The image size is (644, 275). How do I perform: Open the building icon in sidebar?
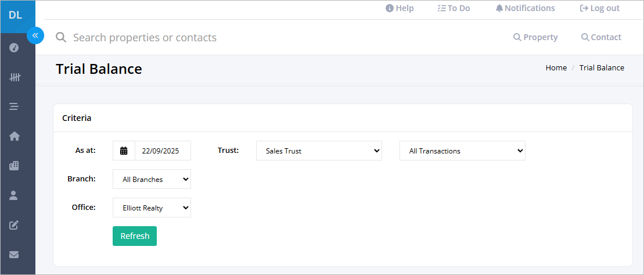click(14, 166)
